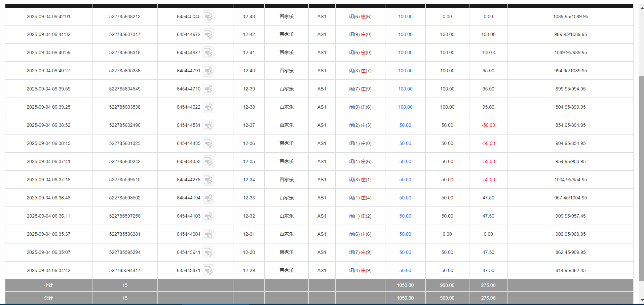
Task: View video for game 645444622
Action: coord(208,107)
